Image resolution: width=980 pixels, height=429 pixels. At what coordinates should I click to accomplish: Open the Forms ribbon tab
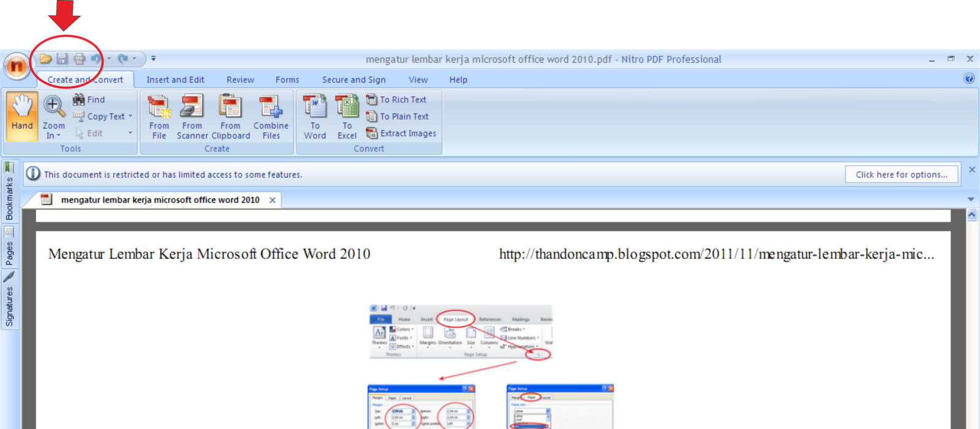[x=287, y=80]
